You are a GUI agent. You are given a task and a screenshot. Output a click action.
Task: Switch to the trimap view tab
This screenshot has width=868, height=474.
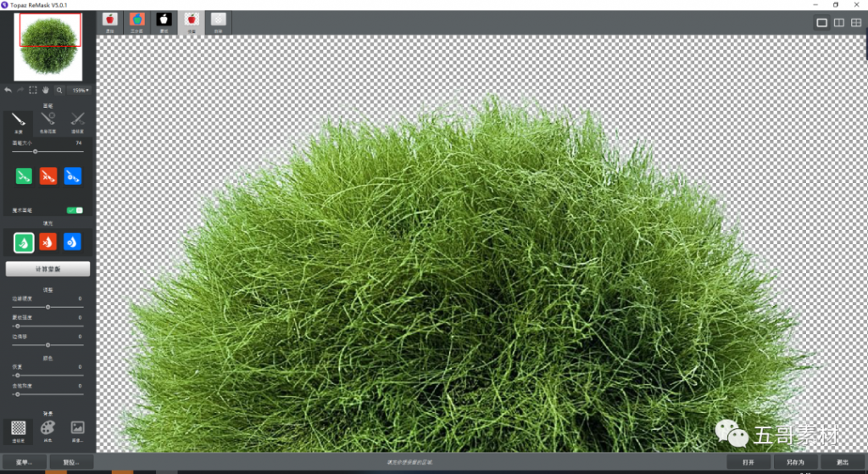pyautogui.click(x=136, y=23)
